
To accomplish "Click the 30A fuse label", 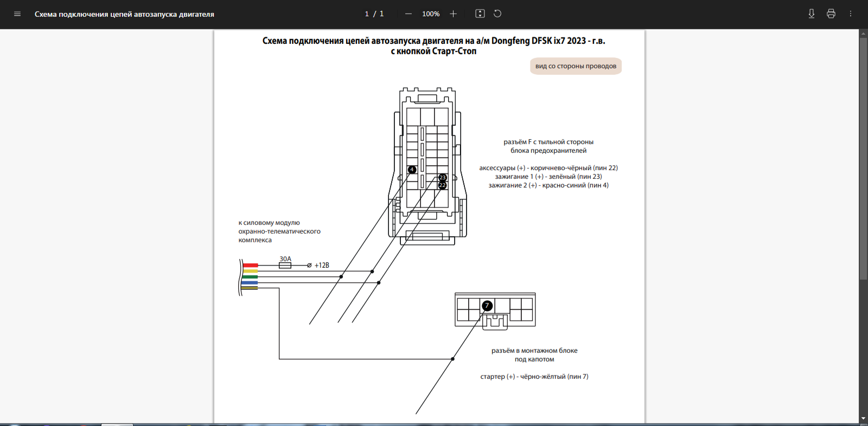I will 285,259.
